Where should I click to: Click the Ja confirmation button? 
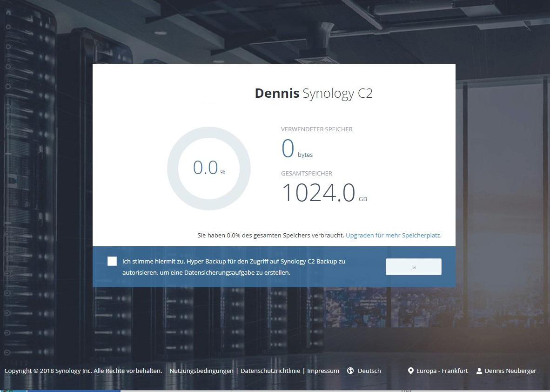coord(414,267)
